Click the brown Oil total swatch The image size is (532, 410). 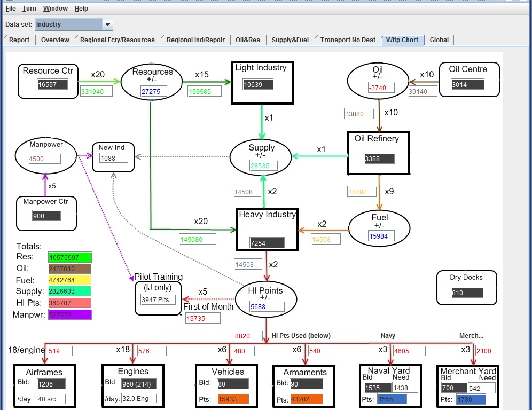(x=70, y=269)
